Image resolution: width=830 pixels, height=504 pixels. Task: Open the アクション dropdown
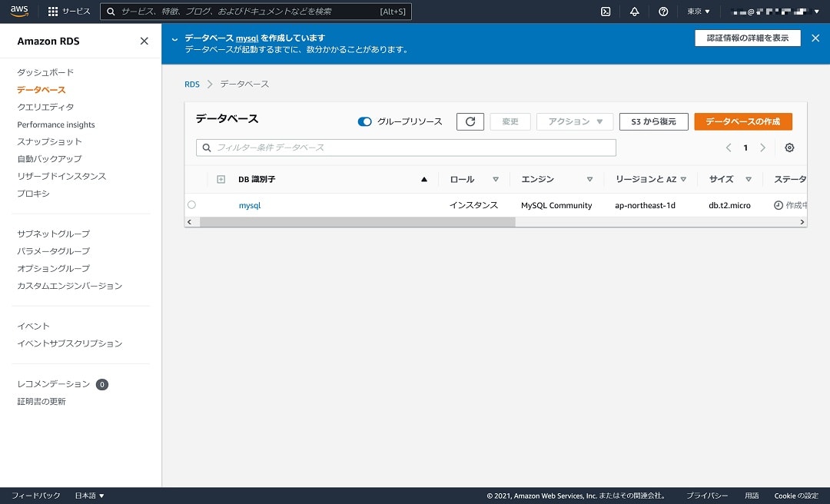(x=575, y=121)
